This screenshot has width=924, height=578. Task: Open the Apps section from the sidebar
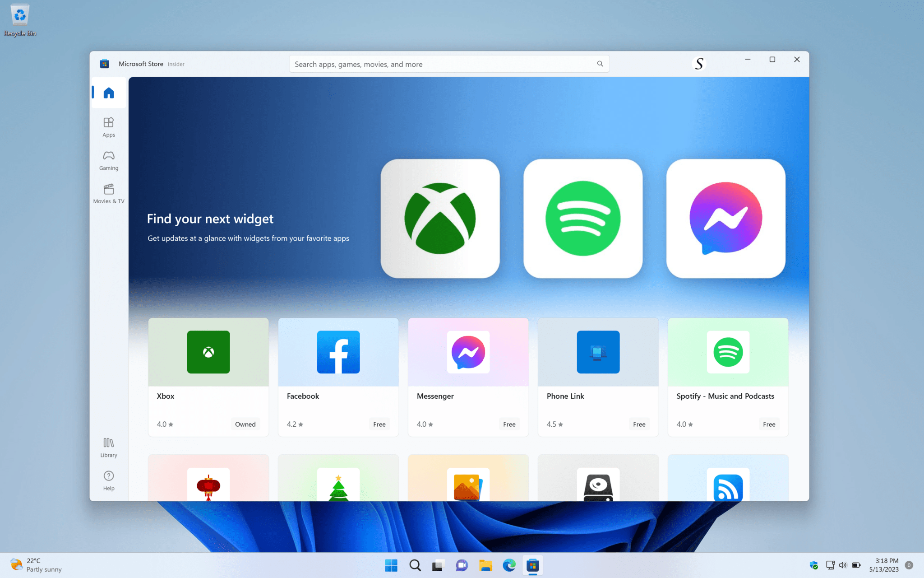tap(108, 126)
